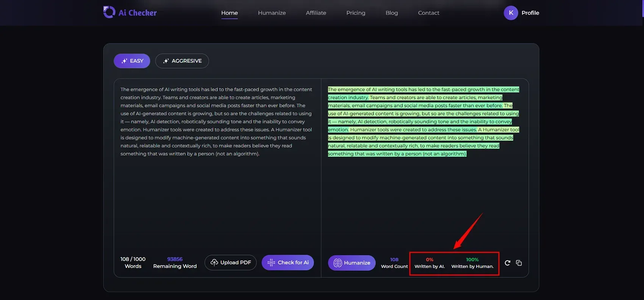Image resolution: width=644 pixels, height=300 pixels.
Task: Visit the Contact page
Action: point(428,13)
